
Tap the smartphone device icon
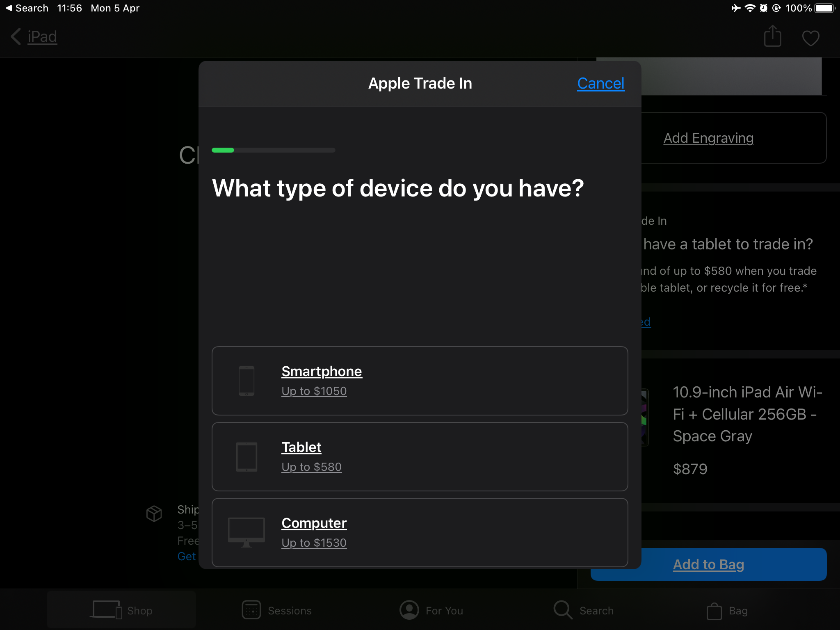(247, 381)
